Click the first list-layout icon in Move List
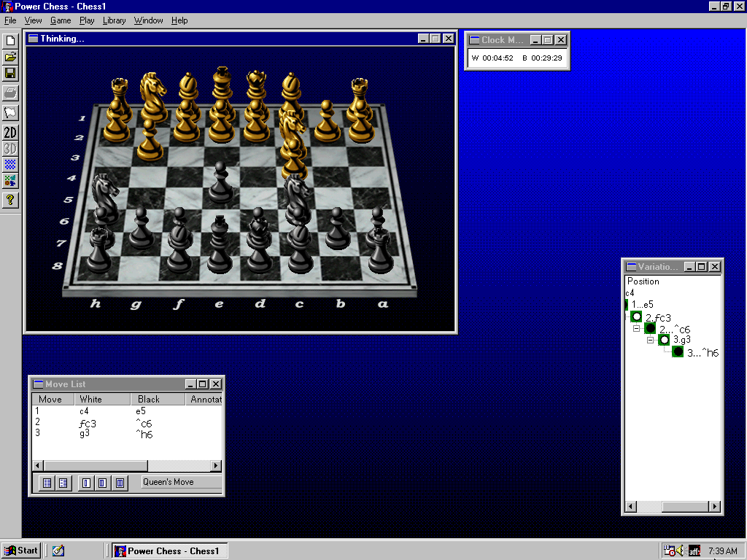The height and width of the screenshot is (560, 747). coord(47,483)
